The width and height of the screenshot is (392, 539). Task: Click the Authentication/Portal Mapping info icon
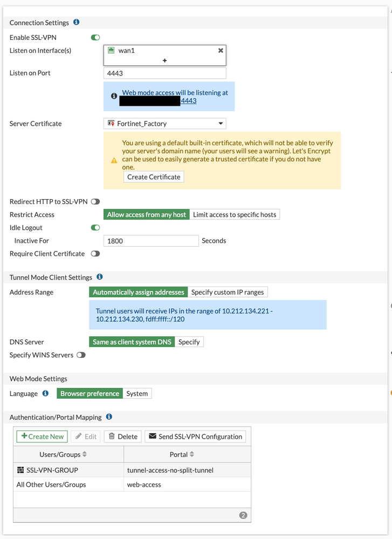click(109, 417)
